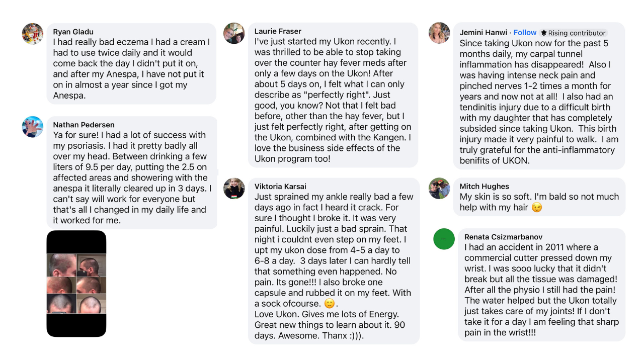644x362 pixels.
Task: Click the winking emoji in Mitch's comment
Action: point(537,208)
